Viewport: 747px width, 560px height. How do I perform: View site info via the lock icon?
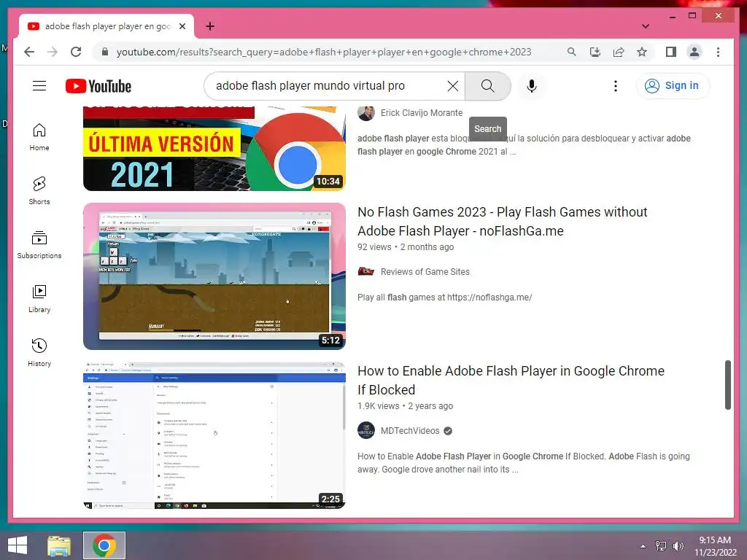(105, 52)
